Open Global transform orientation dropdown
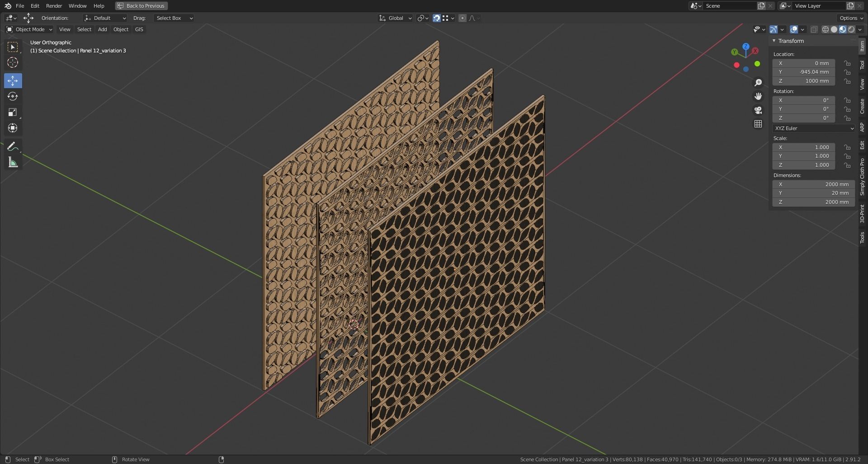 pyautogui.click(x=396, y=18)
